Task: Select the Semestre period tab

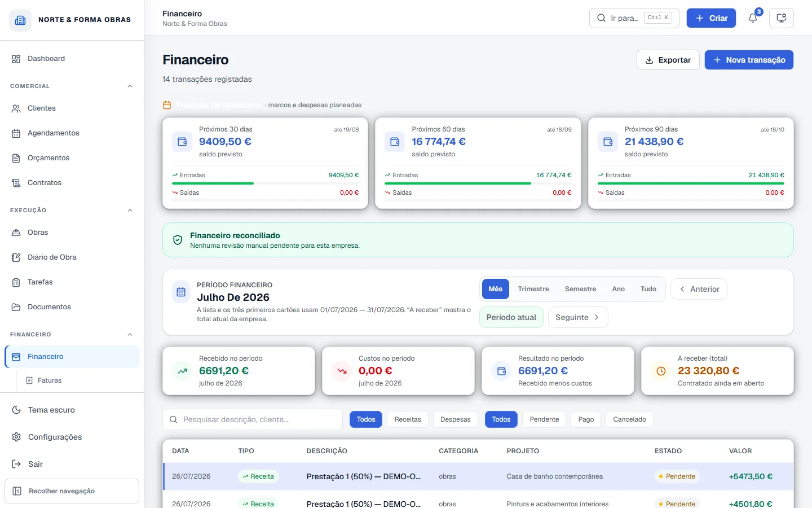Action: pos(580,289)
